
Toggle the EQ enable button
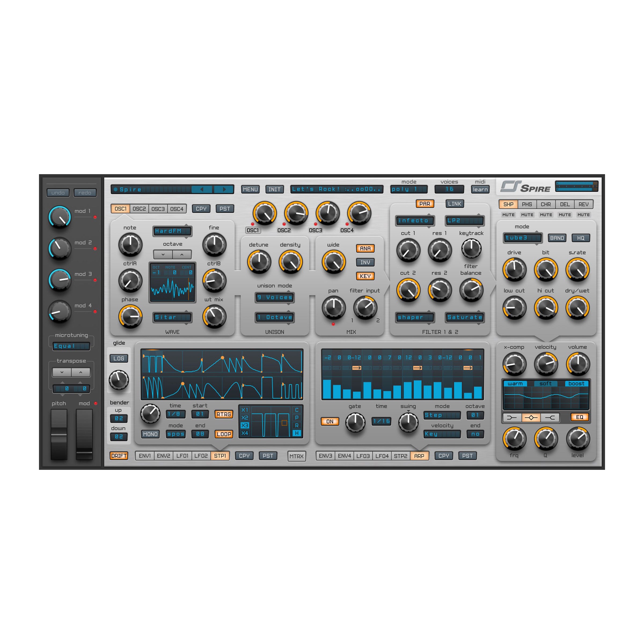point(579,417)
